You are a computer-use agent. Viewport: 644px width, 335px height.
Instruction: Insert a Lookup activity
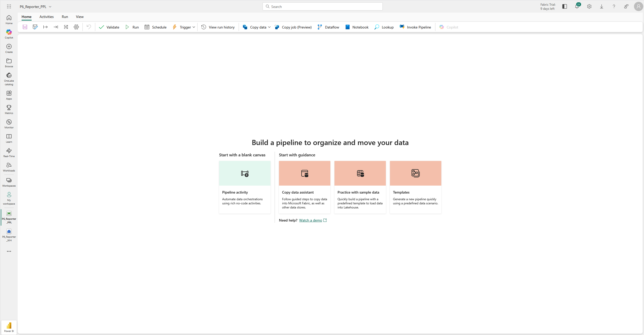click(384, 27)
